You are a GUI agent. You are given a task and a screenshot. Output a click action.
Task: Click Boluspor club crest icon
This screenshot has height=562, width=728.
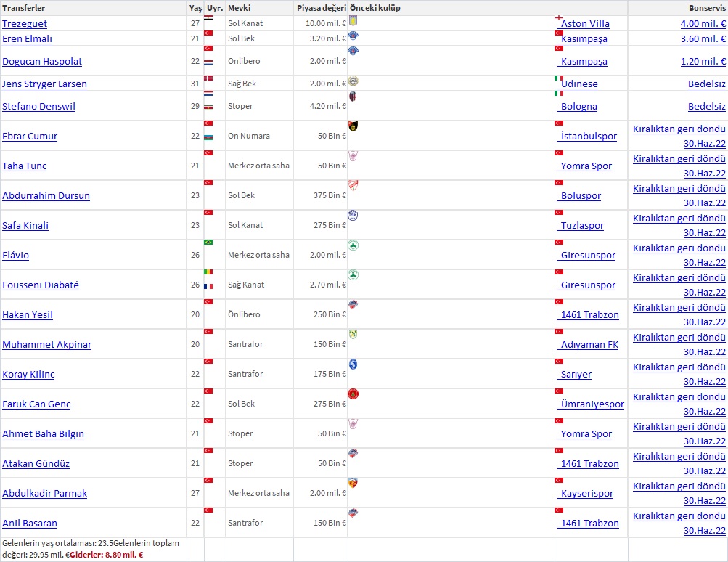(353, 185)
